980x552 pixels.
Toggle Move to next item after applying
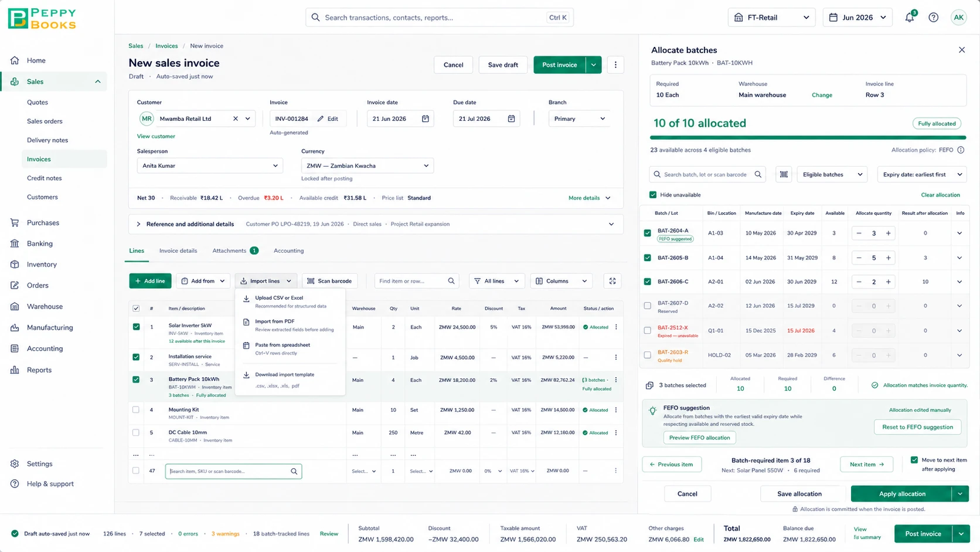[x=914, y=460]
